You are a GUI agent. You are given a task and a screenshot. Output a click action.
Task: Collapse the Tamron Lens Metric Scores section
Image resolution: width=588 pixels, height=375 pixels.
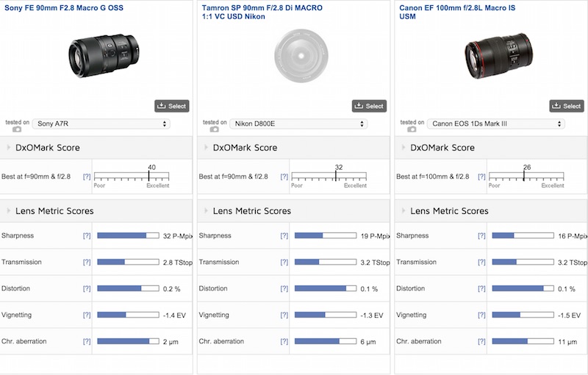[x=205, y=211]
